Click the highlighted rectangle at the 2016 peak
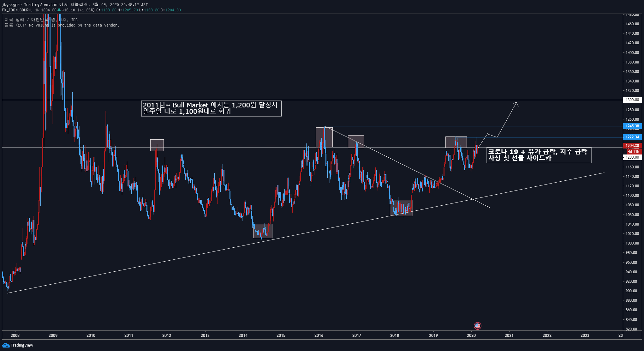The height and width of the screenshot is (351, 644). (324, 137)
